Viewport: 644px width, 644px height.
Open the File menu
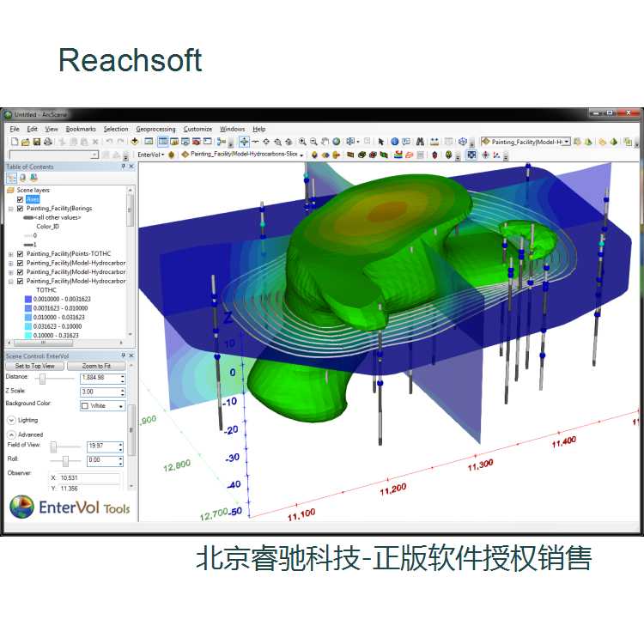(x=15, y=129)
